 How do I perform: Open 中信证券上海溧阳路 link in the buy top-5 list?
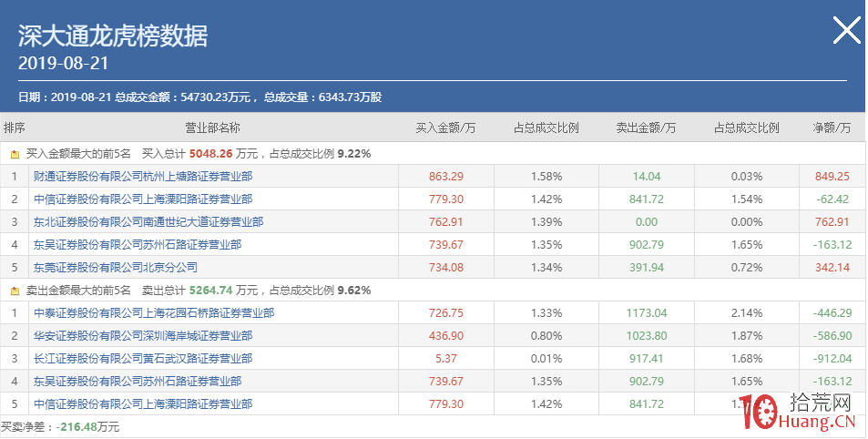pos(143,199)
